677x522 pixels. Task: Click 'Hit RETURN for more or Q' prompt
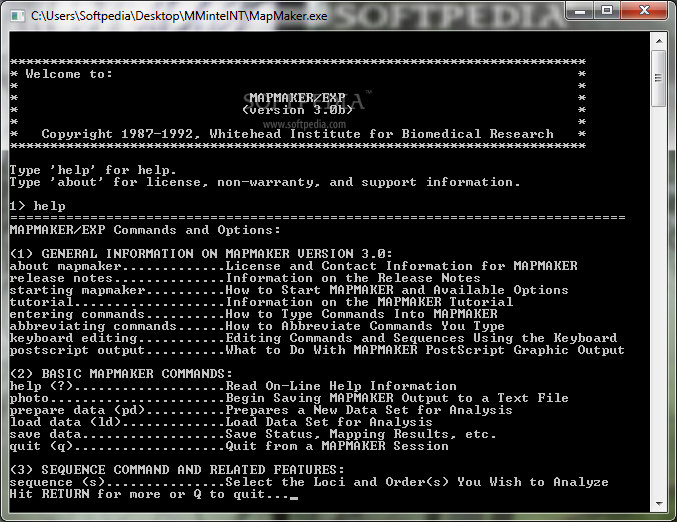[x=149, y=494]
